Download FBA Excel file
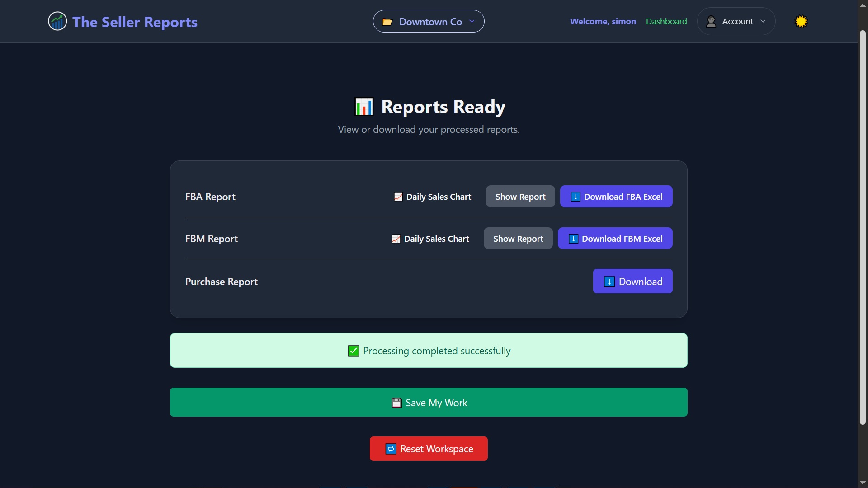 [x=616, y=197]
